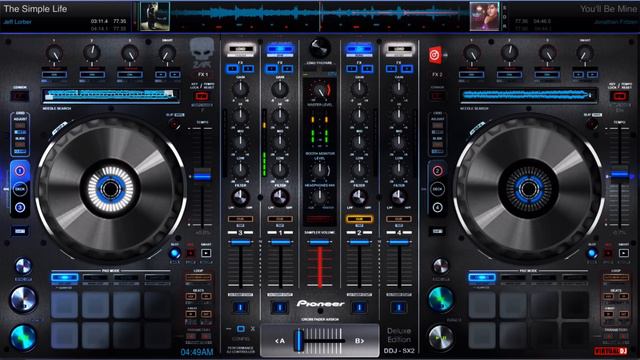640x360 pixels.
Task: Click the left deck Loop Out button
Action: [x=206, y=314]
